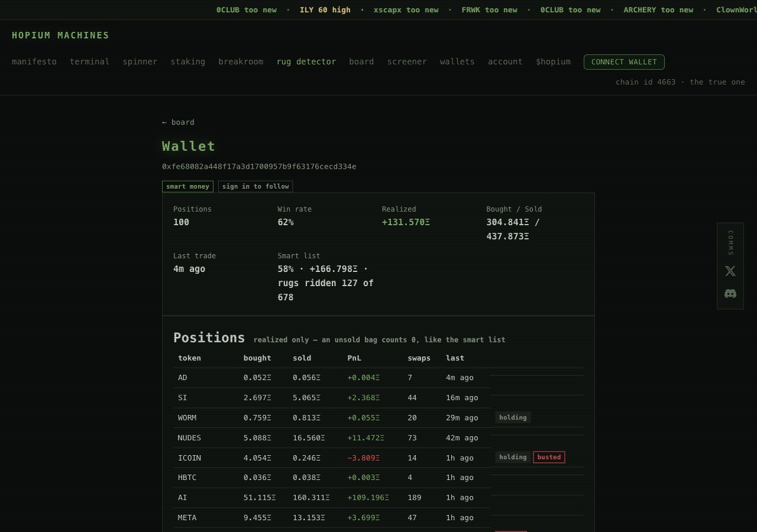
Task: Open the META token row
Action: 378,518
